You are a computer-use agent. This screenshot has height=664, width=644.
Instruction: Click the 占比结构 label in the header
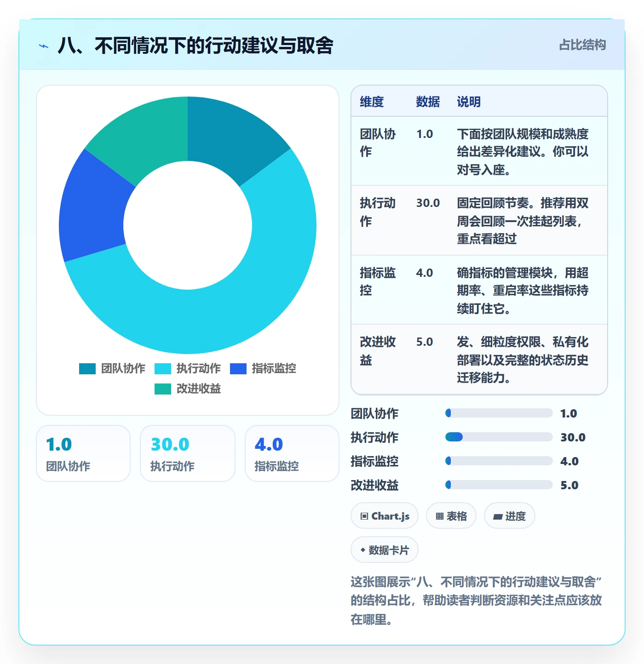coord(582,45)
